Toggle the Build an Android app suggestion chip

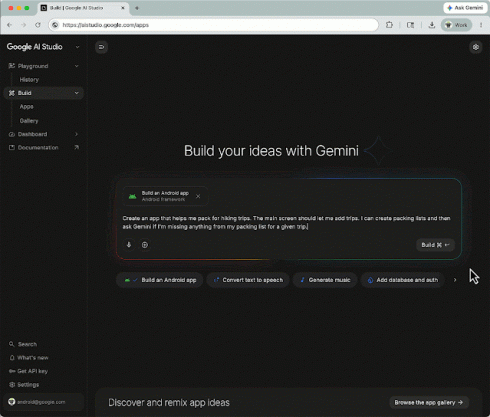tap(160, 280)
